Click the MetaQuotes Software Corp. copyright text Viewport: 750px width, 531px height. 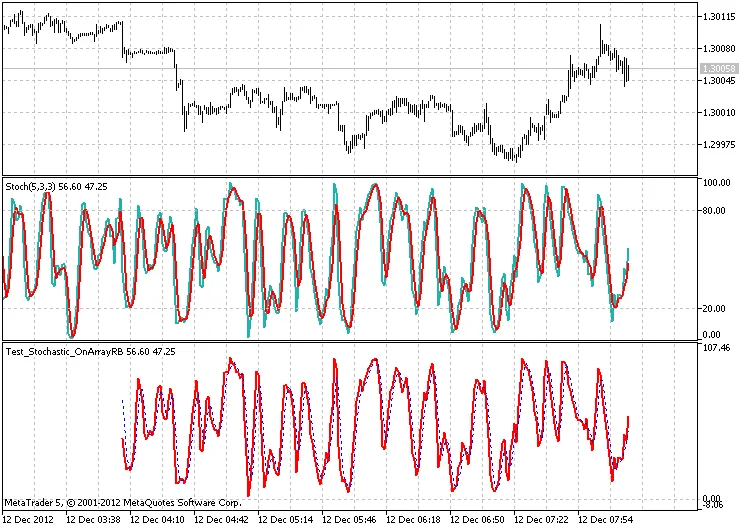coord(123,502)
